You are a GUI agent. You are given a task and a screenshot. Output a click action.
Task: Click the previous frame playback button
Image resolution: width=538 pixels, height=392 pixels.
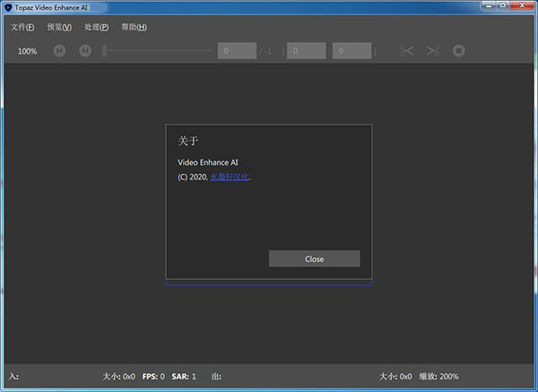tap(60, 51)
